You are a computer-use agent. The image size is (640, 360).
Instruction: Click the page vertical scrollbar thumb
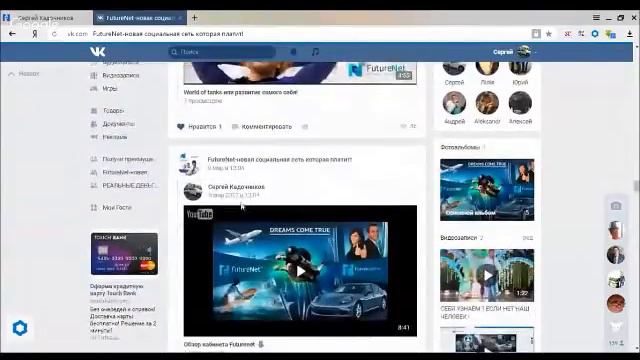tap(636, 186)
